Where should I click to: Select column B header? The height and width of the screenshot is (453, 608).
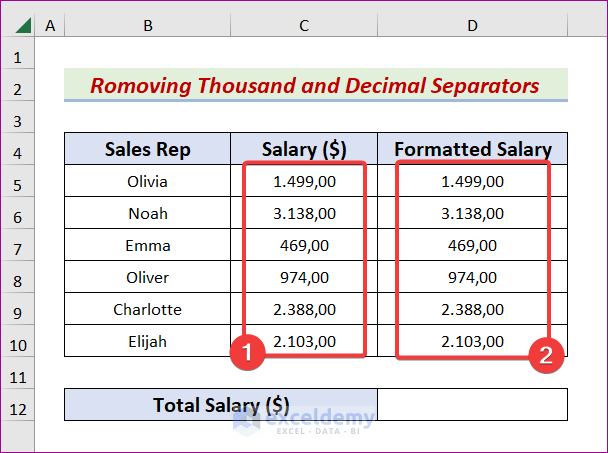(x=148, y=25)
